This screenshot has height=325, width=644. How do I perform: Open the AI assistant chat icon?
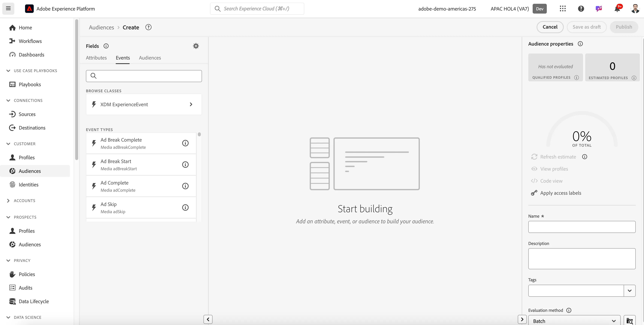click(x=599, y=9)
